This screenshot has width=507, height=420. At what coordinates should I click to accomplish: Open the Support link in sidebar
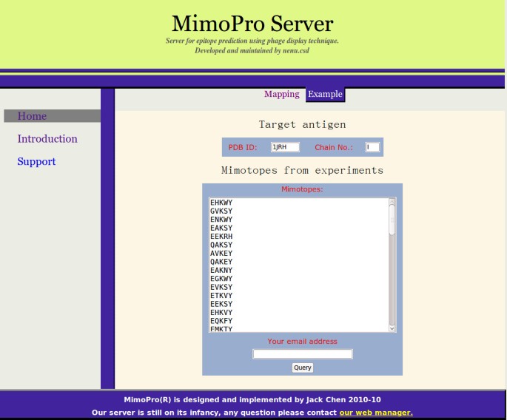tap(36, 162)
